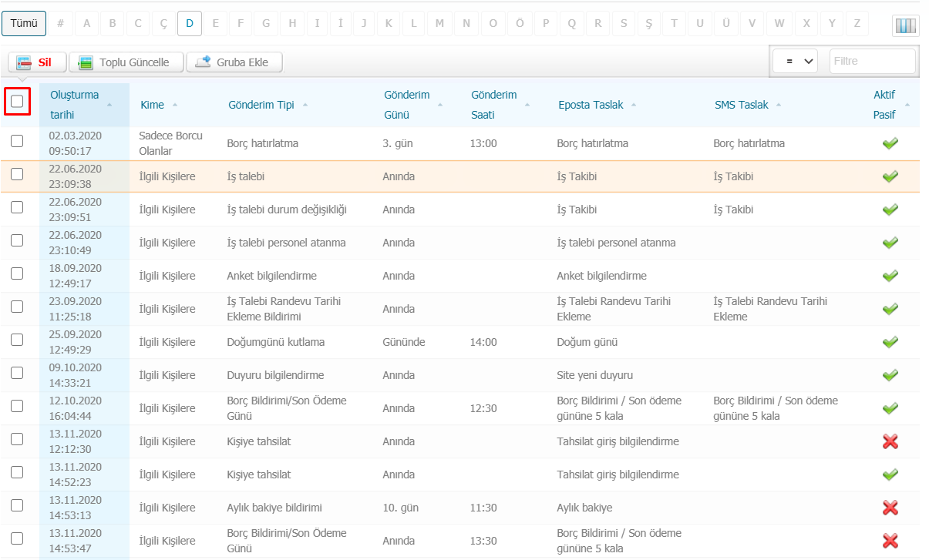The width and height of the screenshot is (929, 560).
Task: Select the letter Ö filter tab
Action: pos(520,24)
